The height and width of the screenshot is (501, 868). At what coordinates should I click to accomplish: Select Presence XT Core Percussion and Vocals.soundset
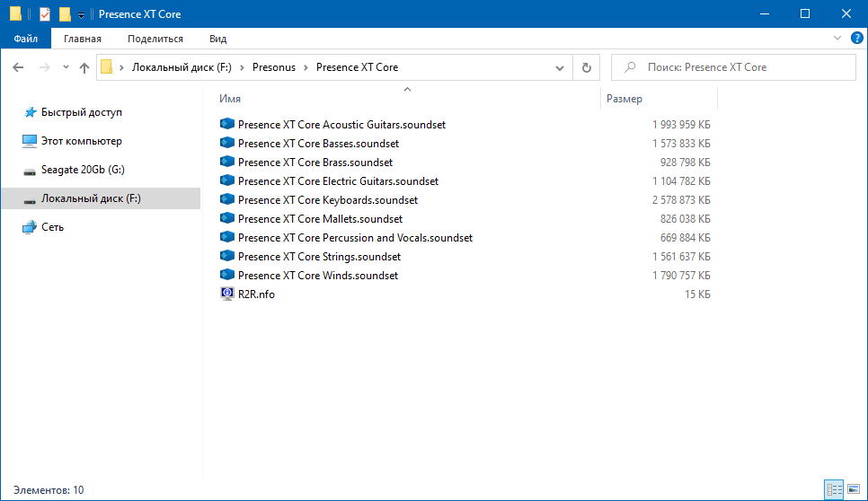[x=355, y=237]
